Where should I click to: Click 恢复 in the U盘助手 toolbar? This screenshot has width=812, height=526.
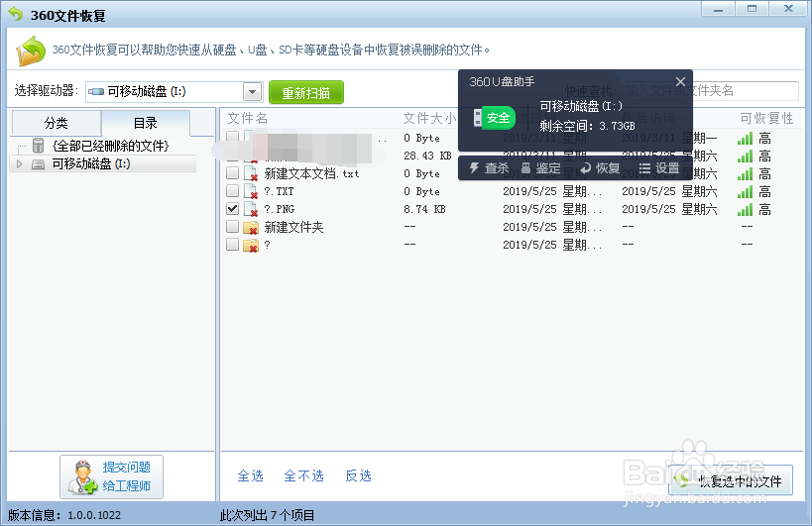click(600, 168)
